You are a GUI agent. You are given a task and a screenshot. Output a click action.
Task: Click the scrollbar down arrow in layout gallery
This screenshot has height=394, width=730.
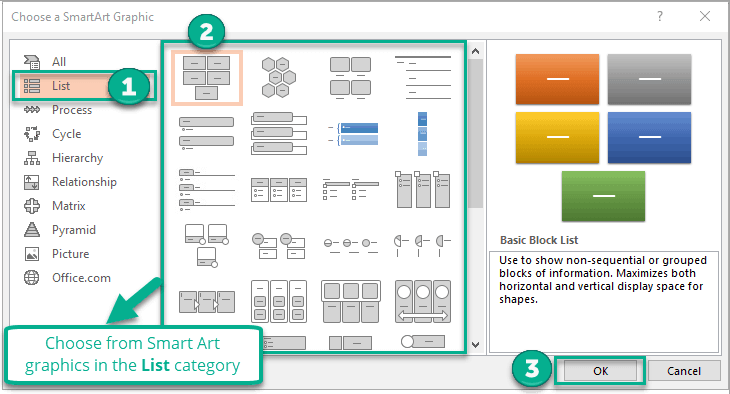(x=475, y=345)
